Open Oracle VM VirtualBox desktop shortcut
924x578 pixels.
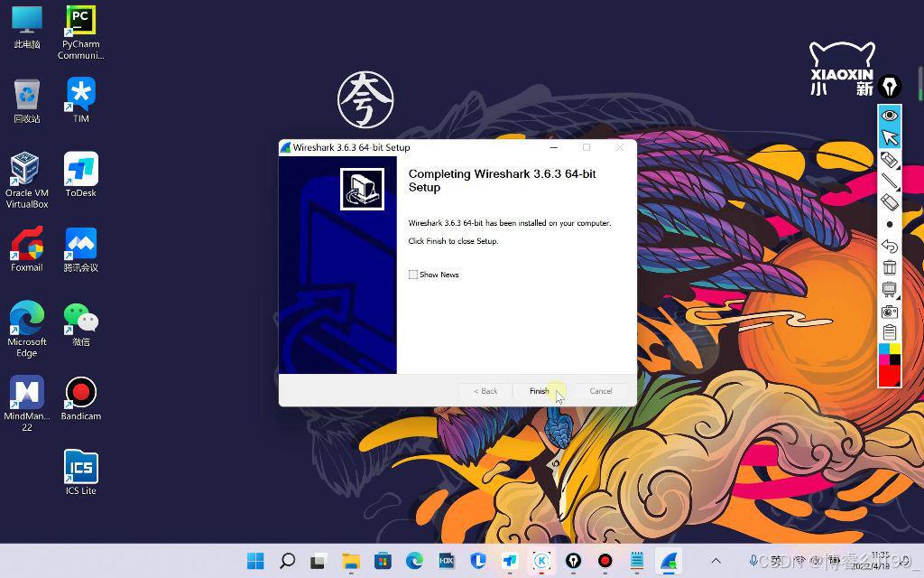(x=26, y=180)
